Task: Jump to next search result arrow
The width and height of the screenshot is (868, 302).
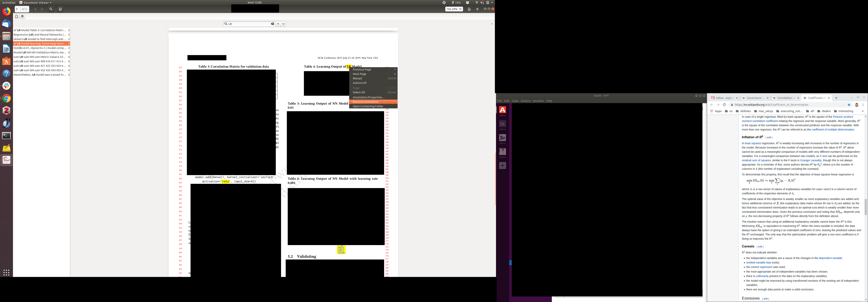Action: pos(283,24)
